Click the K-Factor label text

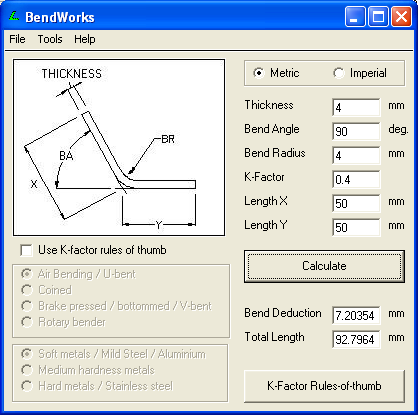[264, 177]
